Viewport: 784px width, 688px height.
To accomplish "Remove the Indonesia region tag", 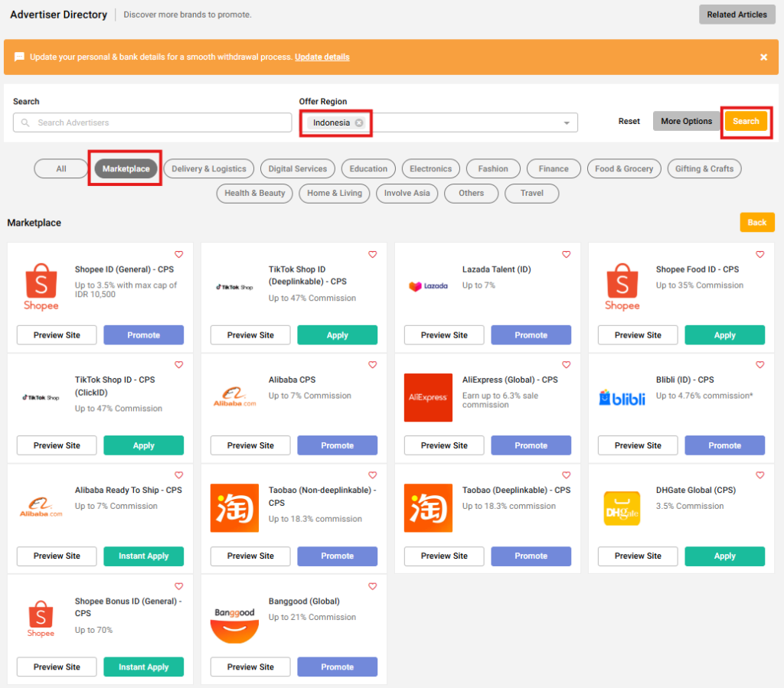I will [x=359, y=122].
